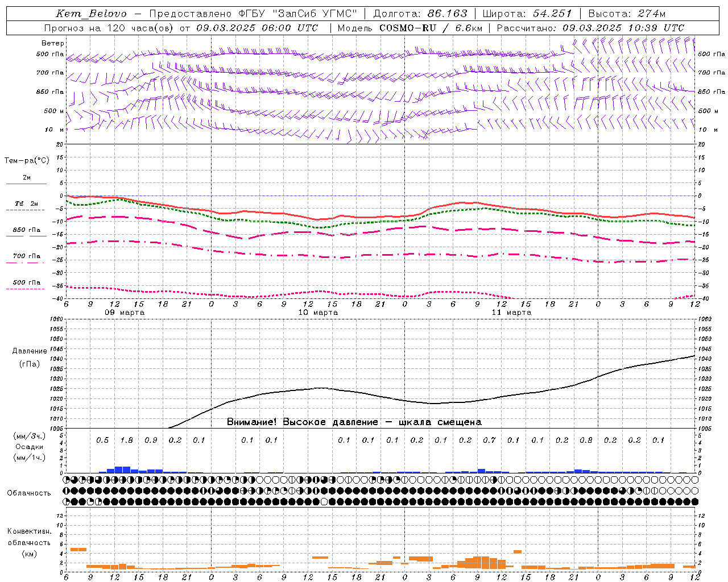Click the warning Внимание! Высокое давление
The height and width of the screenshot is (582, 728).
coord(302,422)
